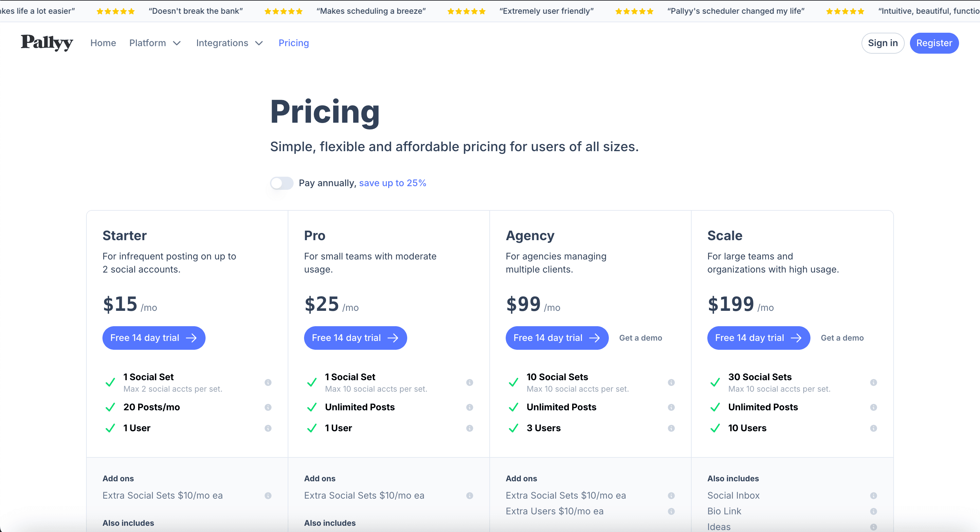
Task: Open info icon for Pro 1 Social Set
Action: [470, 382]
